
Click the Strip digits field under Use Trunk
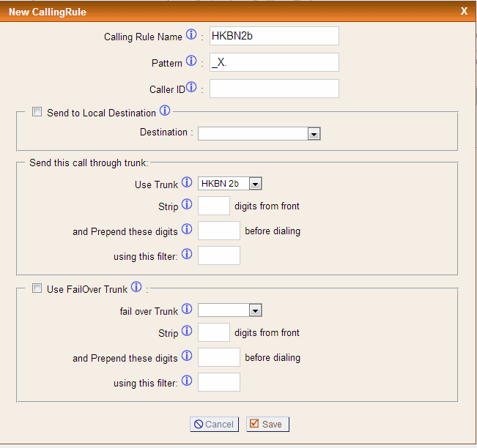click(214, 206)
